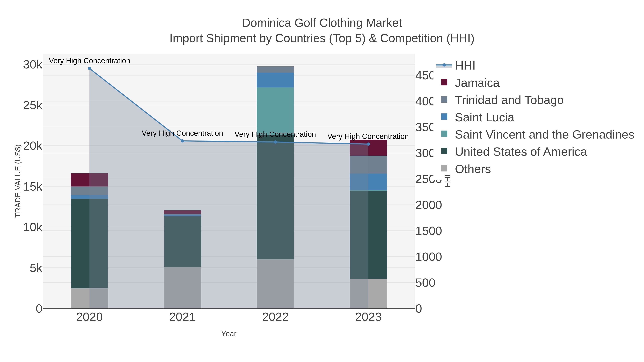Click the 2021 Others gray bar segment
Viewport: 644px width, 362px height.
click(x=182, y=288)
